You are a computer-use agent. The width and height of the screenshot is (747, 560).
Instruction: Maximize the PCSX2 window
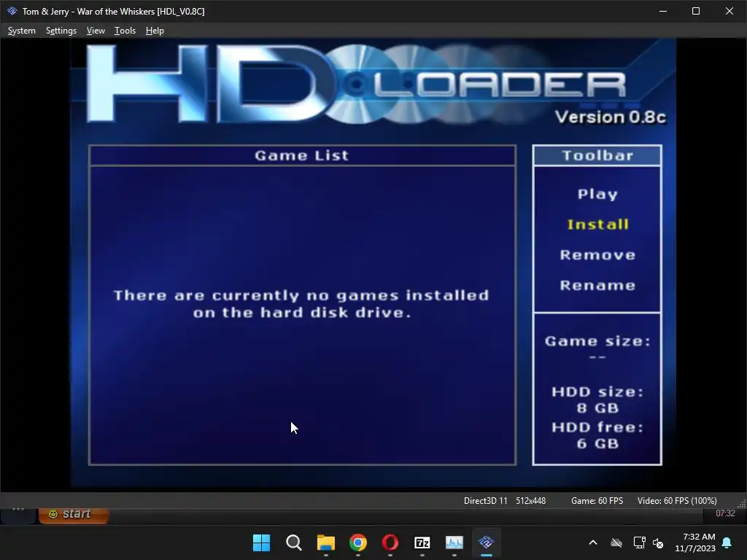tap(696, 11)
